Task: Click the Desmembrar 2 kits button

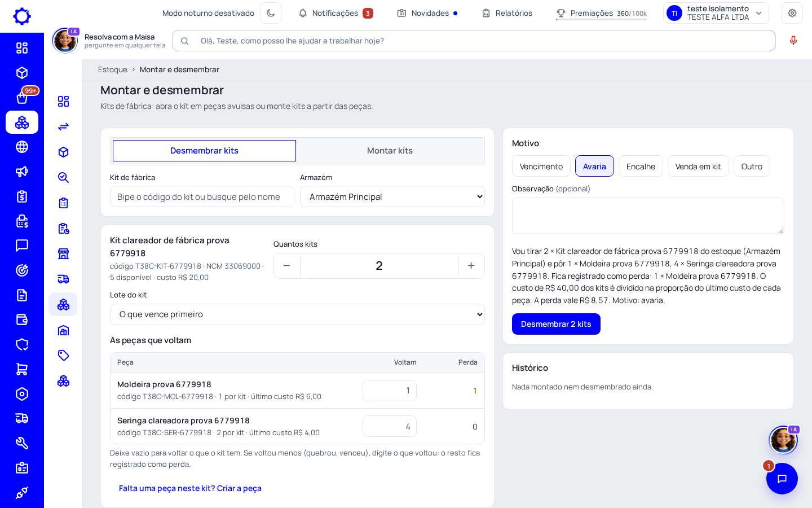Action: click(556, 324)
